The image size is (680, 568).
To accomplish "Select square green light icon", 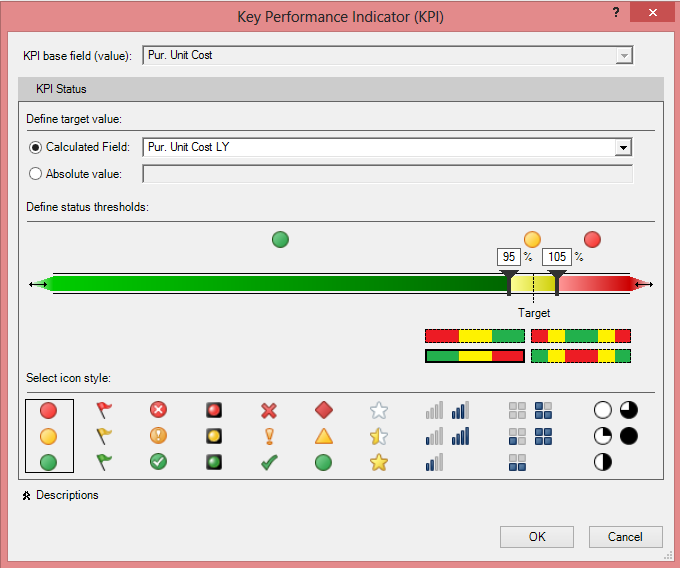I will pos(214,462).
